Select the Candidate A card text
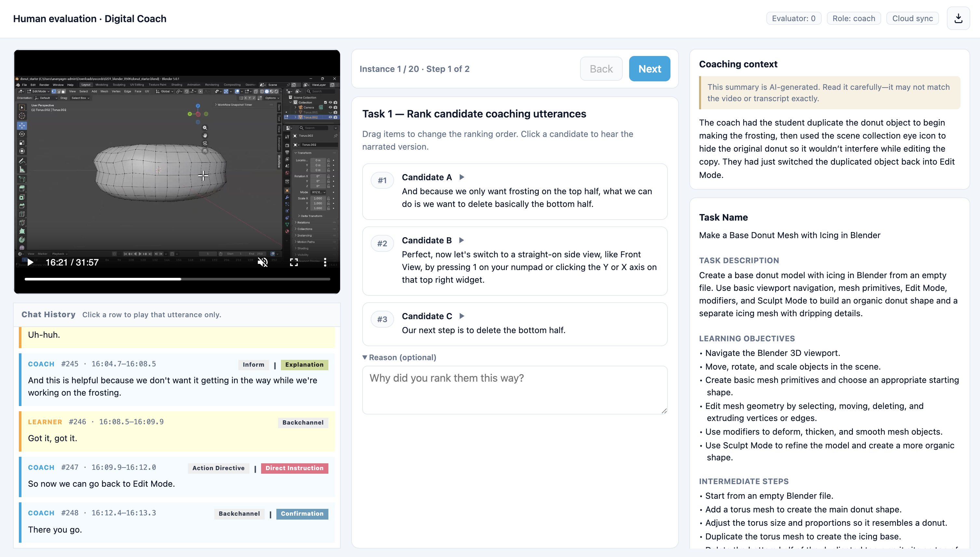 pos(514,192)
